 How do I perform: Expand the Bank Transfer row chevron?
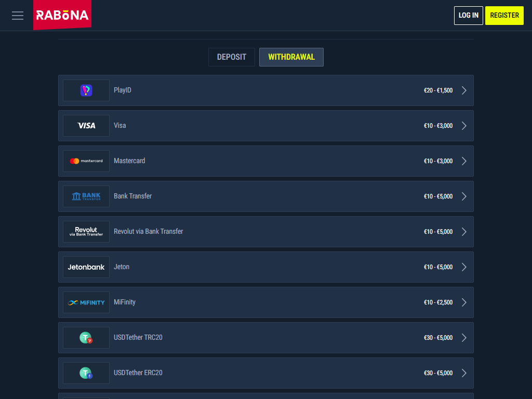click(464, 196)
